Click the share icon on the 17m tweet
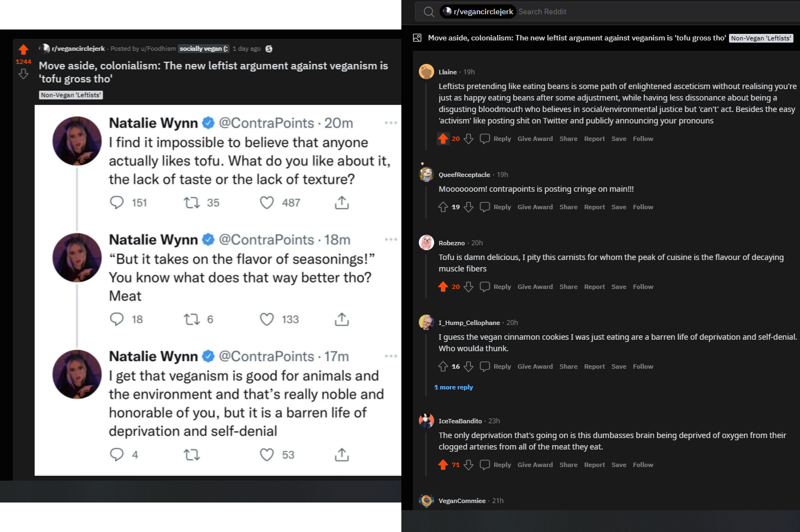This screenshot has width=800, height=532. tap(342, 454)
